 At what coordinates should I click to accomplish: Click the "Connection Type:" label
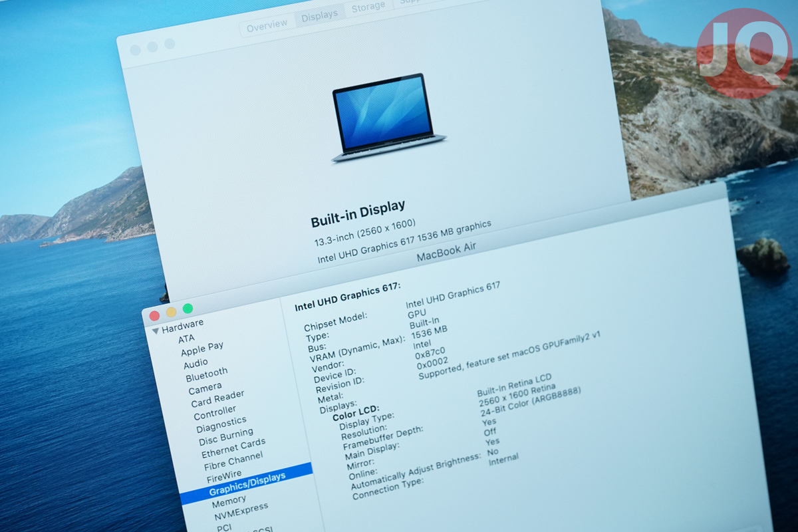pos(388,489)
